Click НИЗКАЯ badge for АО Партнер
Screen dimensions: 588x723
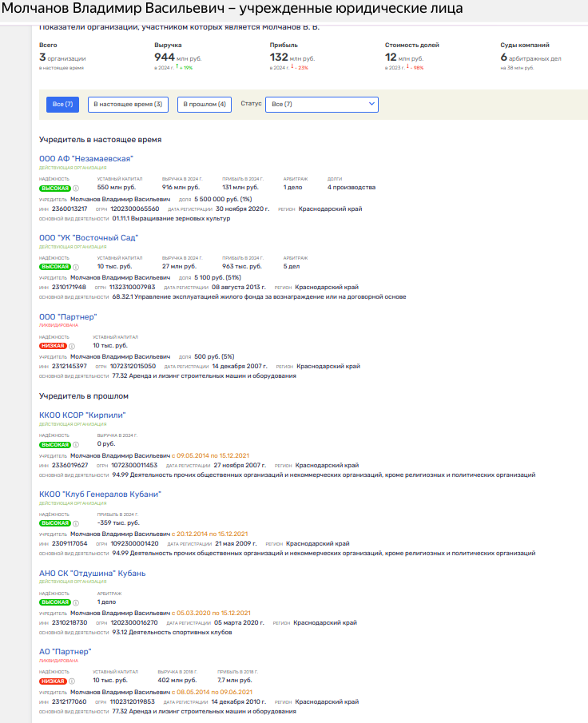point(53,681)
